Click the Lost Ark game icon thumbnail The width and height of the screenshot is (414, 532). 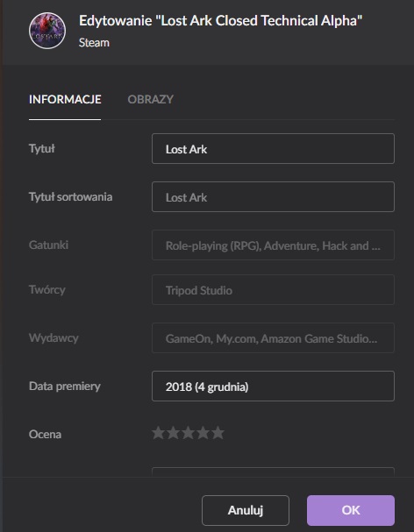click(47, 31)
